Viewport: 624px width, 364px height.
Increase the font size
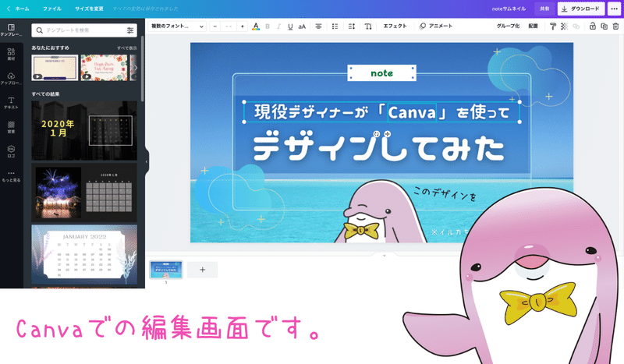[242, 27]
